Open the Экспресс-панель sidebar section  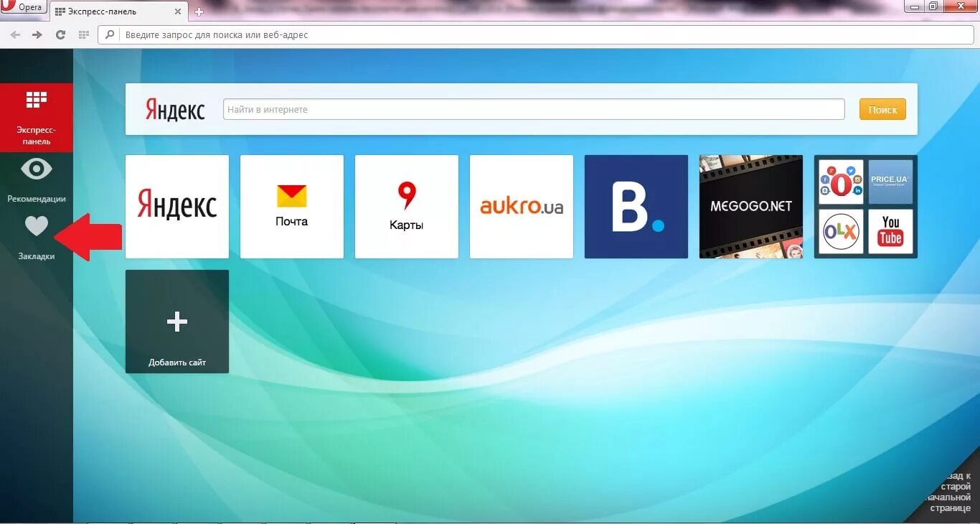[x=37, y=117]
